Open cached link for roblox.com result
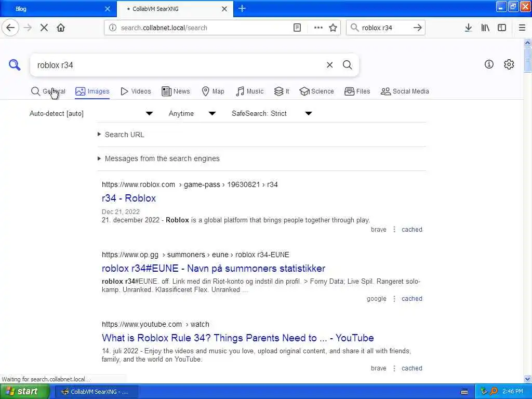This screenshot has height=399, width=532. tap(412, 229)
